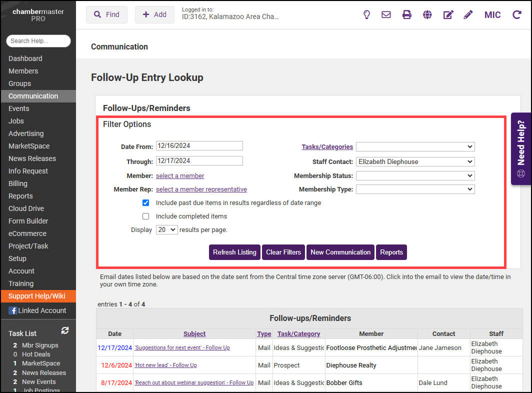Click the lightbulb icon in top toolbar

(x=366, y=14)
